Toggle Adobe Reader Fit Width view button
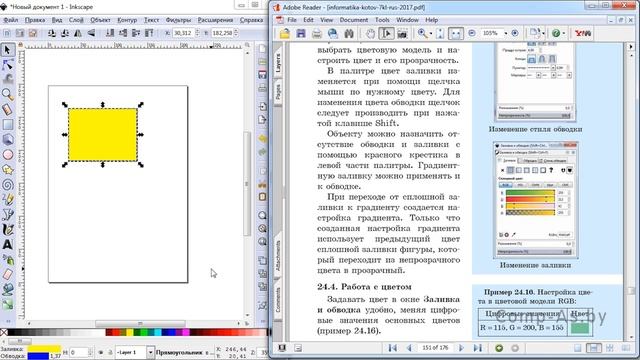 [x=456, y=33]
